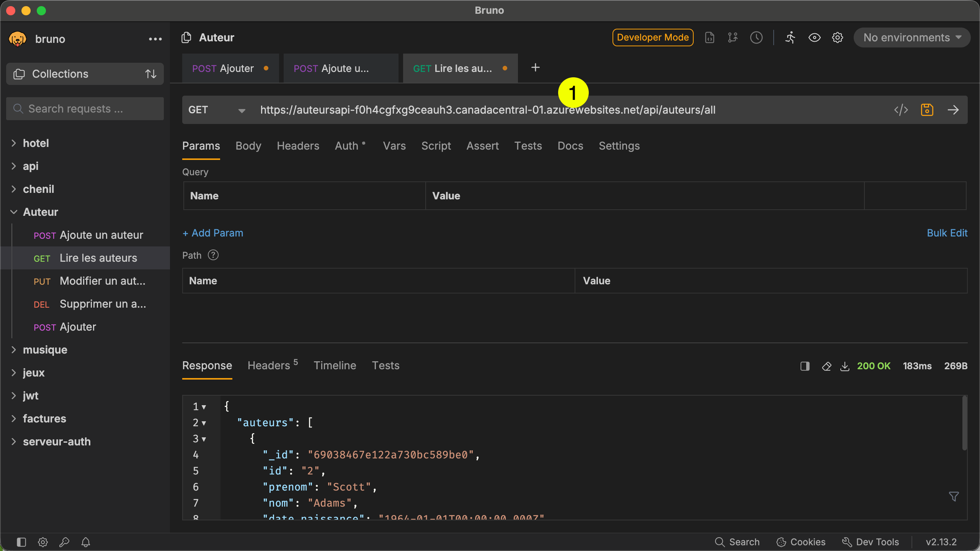
Task: Click the save request disk icon
Action: [927, 110]
